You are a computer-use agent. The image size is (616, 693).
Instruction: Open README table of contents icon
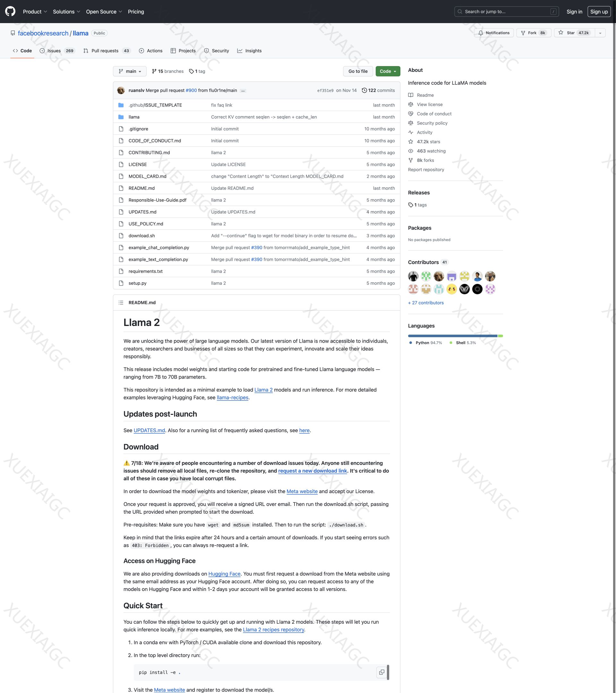click(121, 303)
